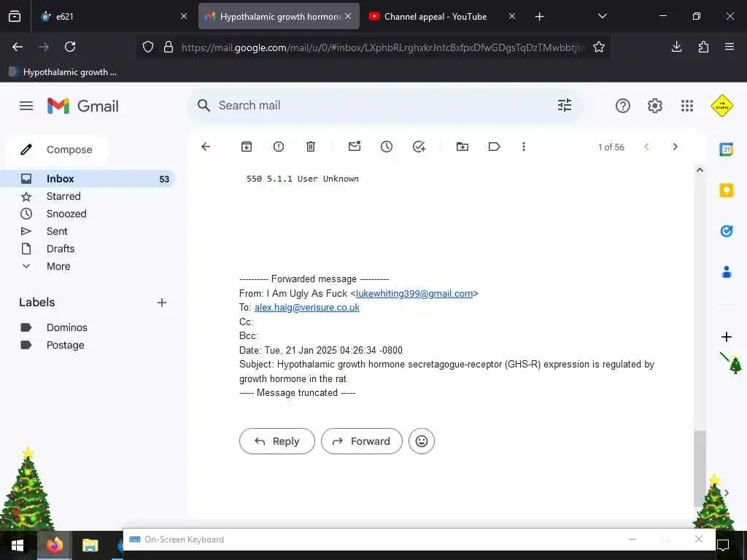Go back in browser history
This screenshot has width=747, height=560.
point(18,47)
